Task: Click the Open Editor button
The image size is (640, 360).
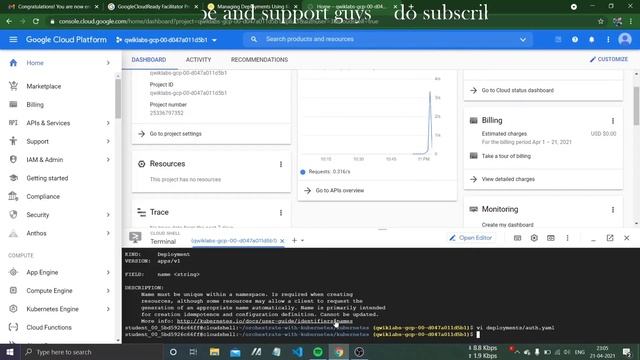Action: 470,238
